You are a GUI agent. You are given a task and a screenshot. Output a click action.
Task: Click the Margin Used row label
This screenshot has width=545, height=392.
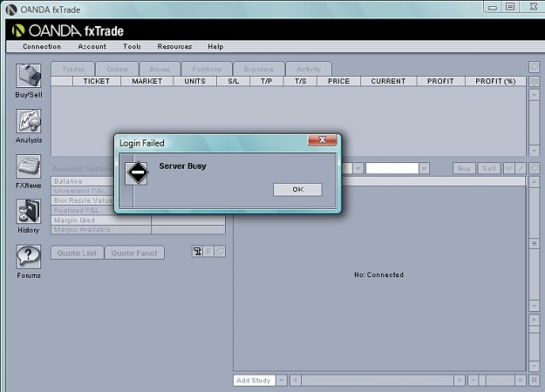tap(74, 220)
